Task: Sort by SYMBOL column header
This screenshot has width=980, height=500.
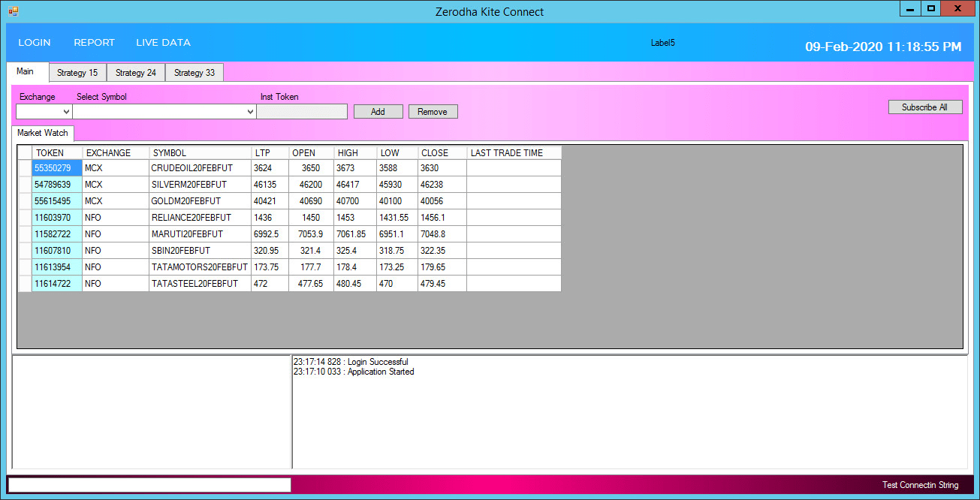Action: 201,152
